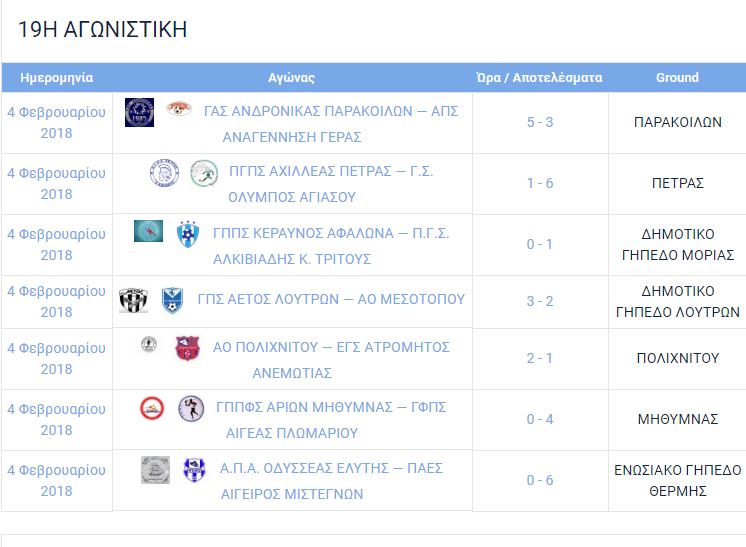Click the ΑΙΓΕΙΡΟΣ ΜΙΣΤΕΓΝΩΝ blue-white crest

click(x=195, y=469)
